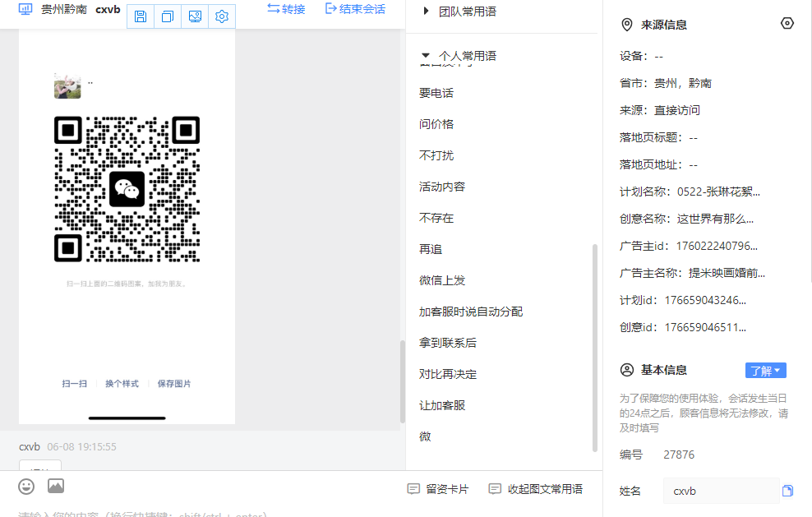Viewport: 812px width, 517px height.
Task: Click the 广告主名称 value 提米映画婚前
Action: click(x=727, y=273)
